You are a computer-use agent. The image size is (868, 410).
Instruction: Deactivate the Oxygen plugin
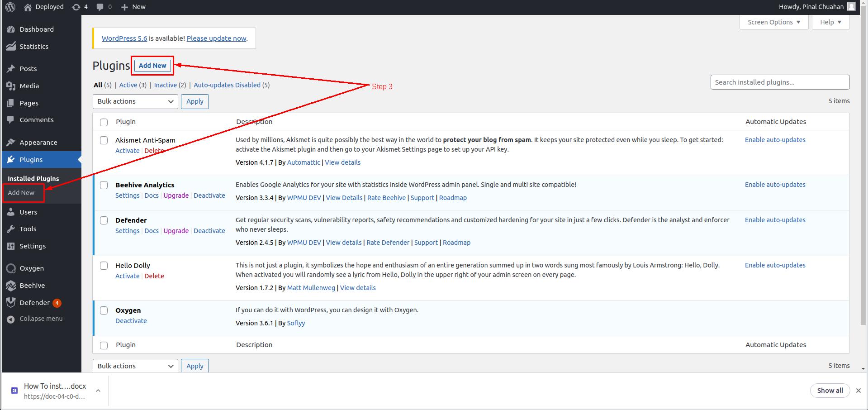(131, 321)
